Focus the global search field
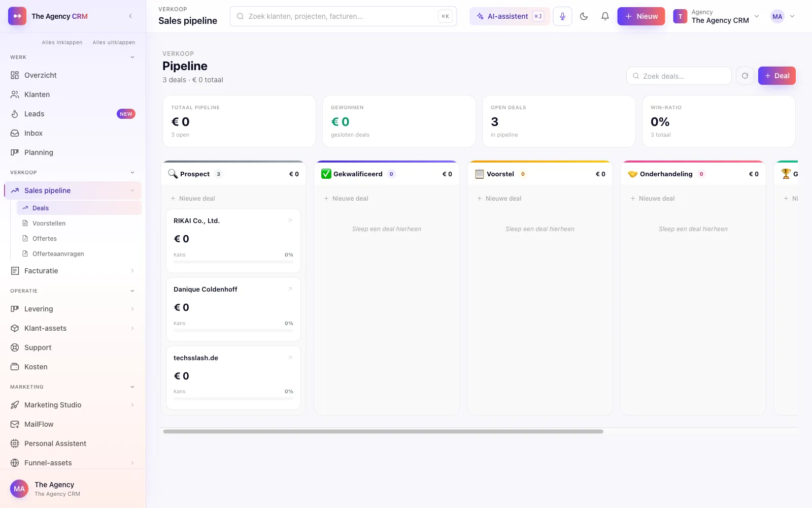Viewport: 812px width, 508px height. pos(343,16)
